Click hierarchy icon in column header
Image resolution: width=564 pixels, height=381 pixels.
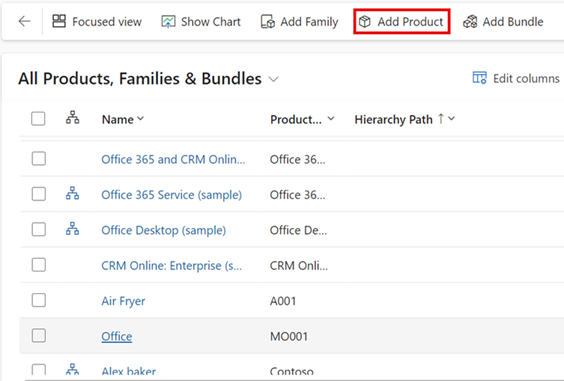point(72,118)
